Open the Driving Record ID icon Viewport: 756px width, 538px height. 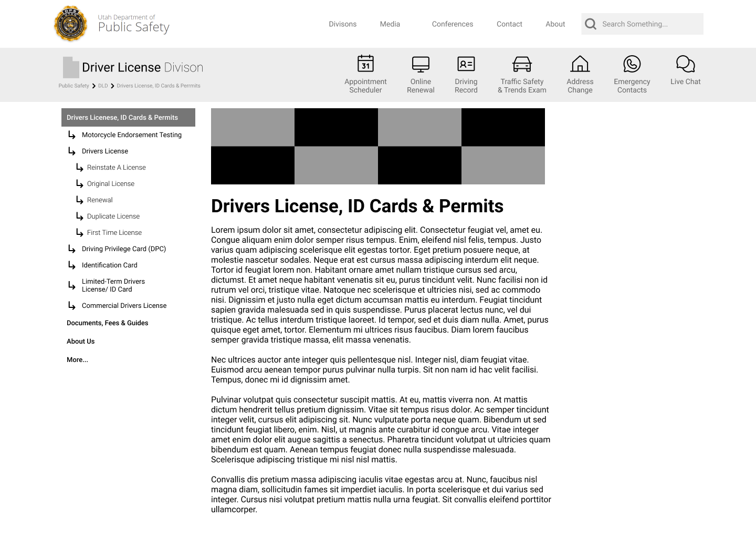point(466,64)
